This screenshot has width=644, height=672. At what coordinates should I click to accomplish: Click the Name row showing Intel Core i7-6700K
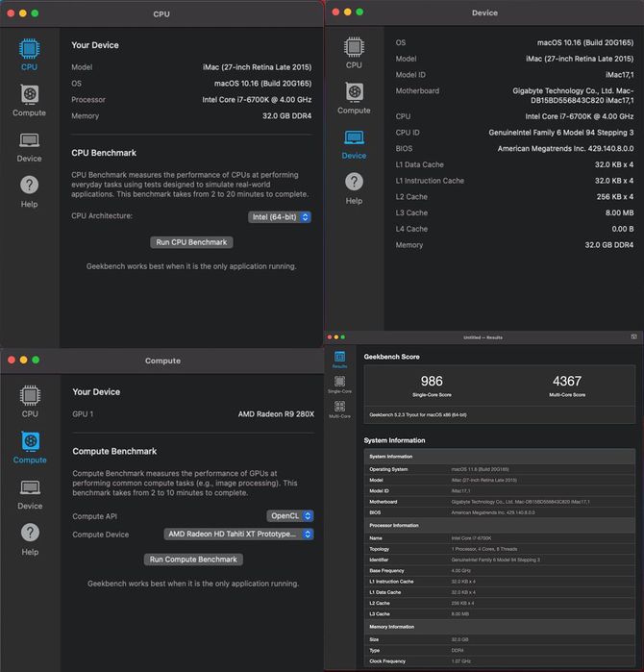500,538
